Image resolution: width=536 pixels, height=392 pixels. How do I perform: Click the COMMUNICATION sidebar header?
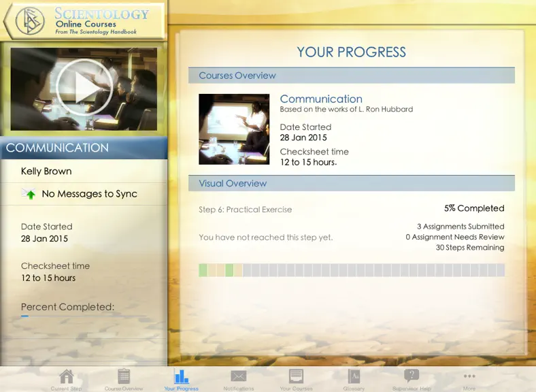(84, 148)
